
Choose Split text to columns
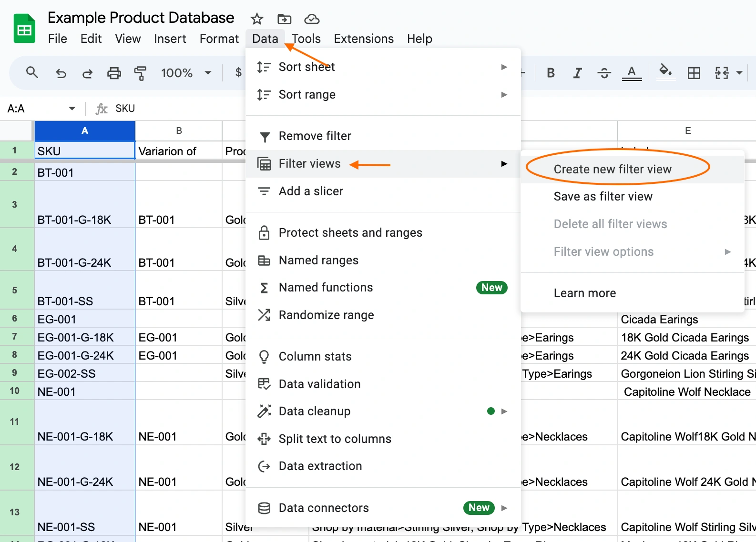[x=383, y=439]
